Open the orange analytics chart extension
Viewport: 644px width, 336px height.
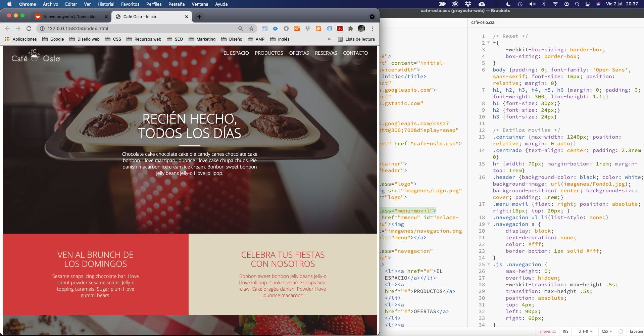[x=297, y=29]
